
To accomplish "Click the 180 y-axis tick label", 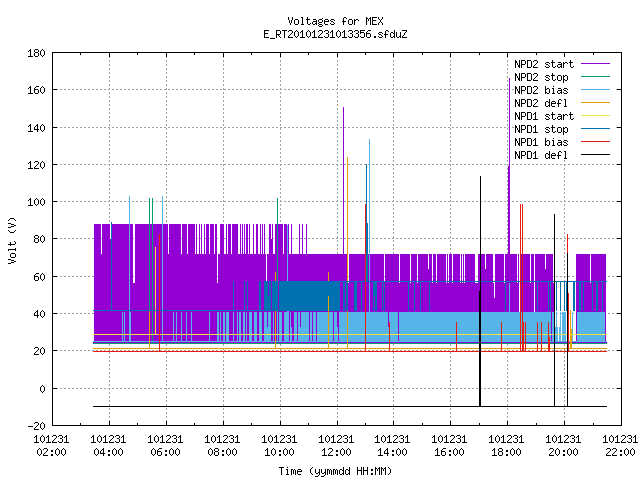I will point(36,53).
